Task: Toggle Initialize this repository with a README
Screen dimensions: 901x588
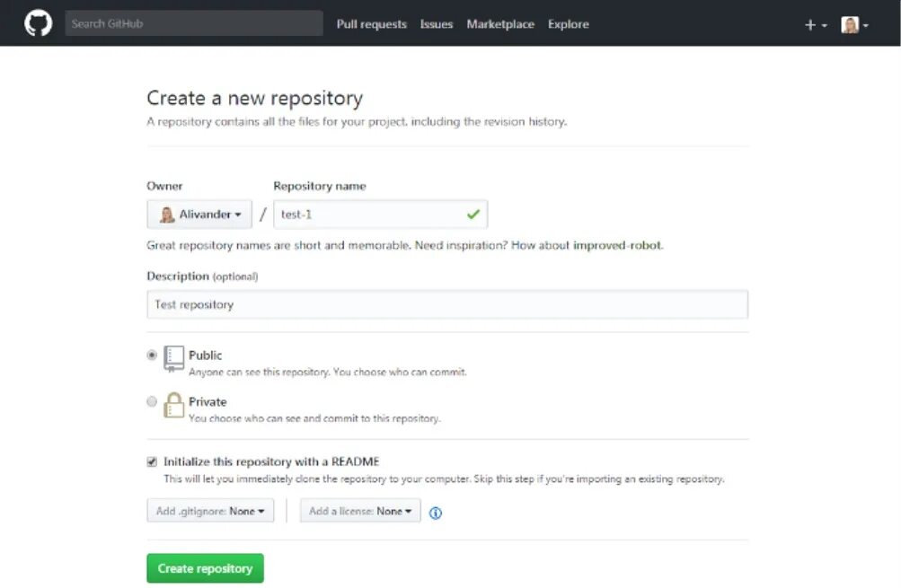Action: [152, 461]
